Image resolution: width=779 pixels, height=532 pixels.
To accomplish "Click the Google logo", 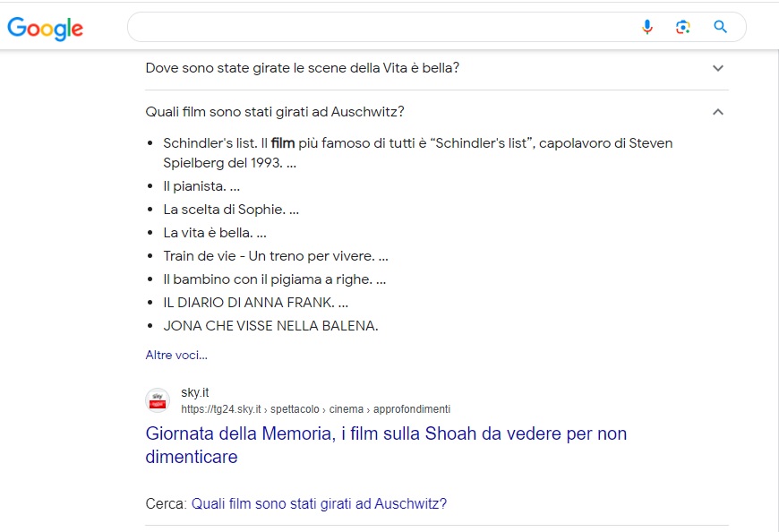I will coord(45,29).
